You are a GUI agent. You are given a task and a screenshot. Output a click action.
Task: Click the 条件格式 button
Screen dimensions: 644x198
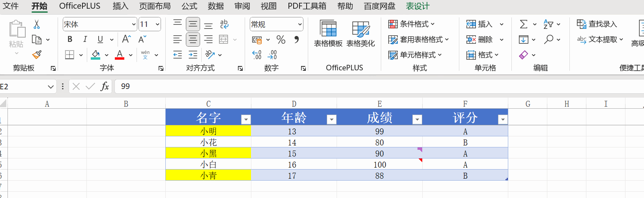point(411,24)
